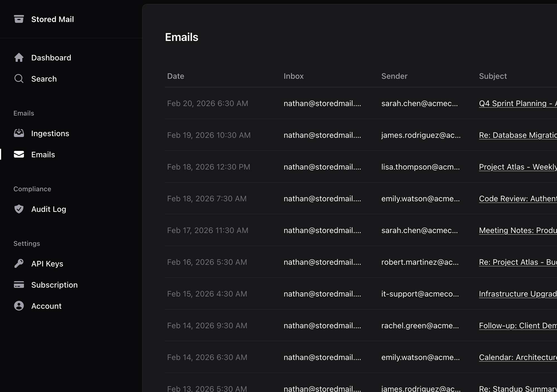Viewport: 557px width, 392px height.
Task: Click the Emails envelope icon in sidebar
Action: [19, 155]
